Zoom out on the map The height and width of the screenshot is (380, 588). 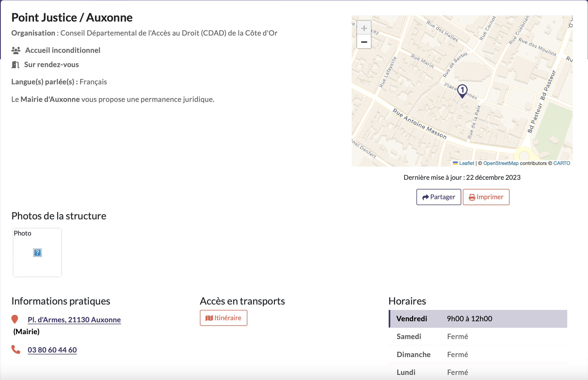click(364, 42)
